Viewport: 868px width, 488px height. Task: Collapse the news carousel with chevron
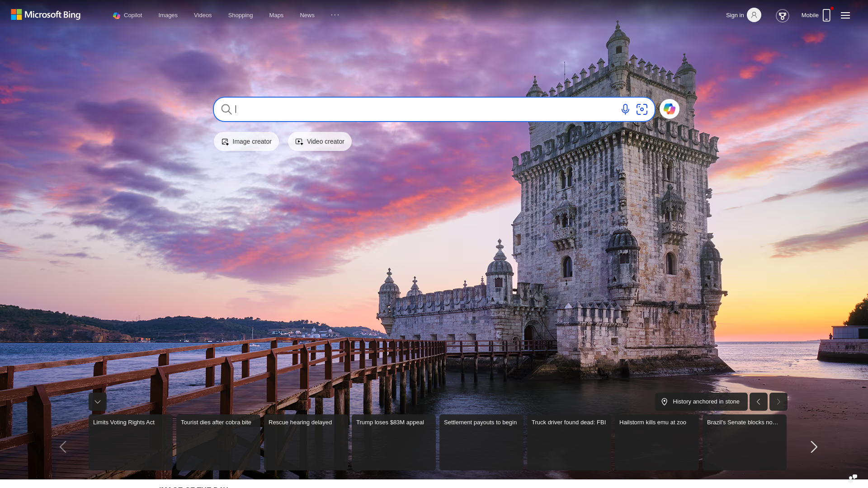coord(98,402)
